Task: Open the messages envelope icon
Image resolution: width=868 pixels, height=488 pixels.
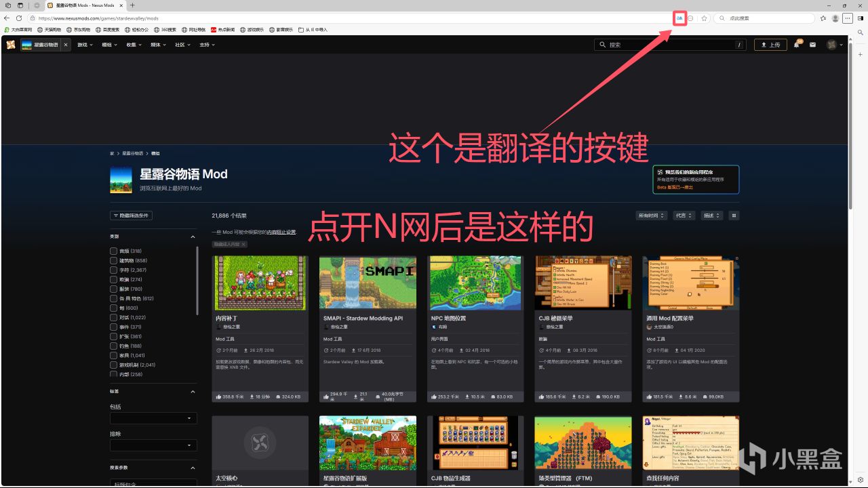Action: coord(812,45)
